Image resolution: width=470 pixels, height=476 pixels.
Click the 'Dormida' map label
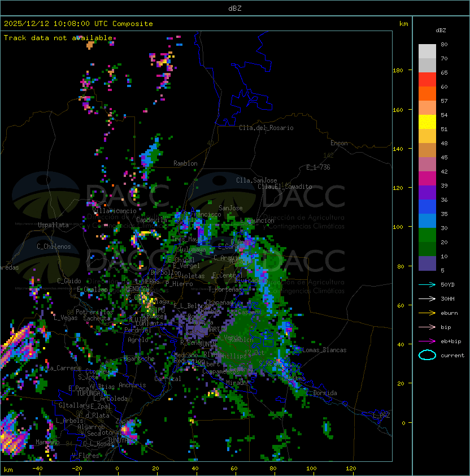(325, 393)
